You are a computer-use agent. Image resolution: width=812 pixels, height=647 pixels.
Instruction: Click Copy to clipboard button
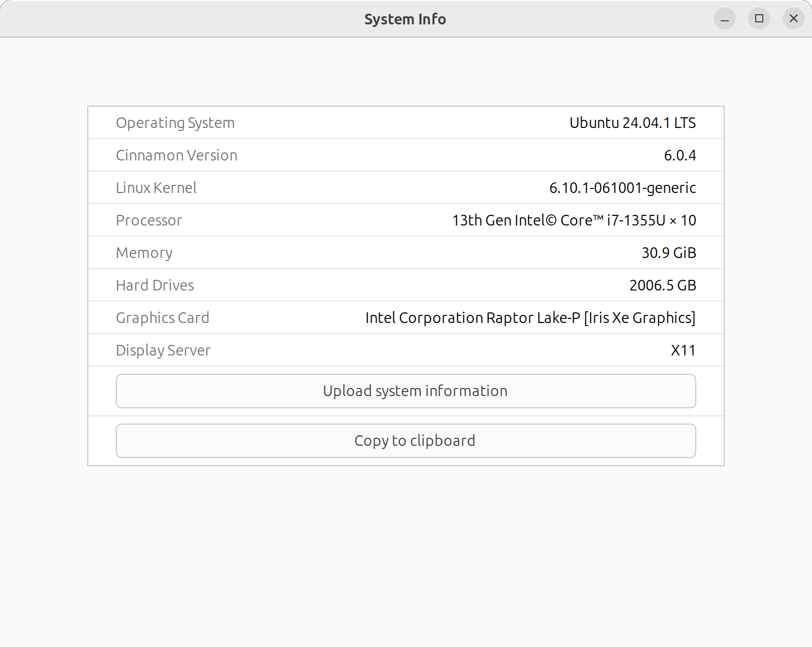pos(405,441)
